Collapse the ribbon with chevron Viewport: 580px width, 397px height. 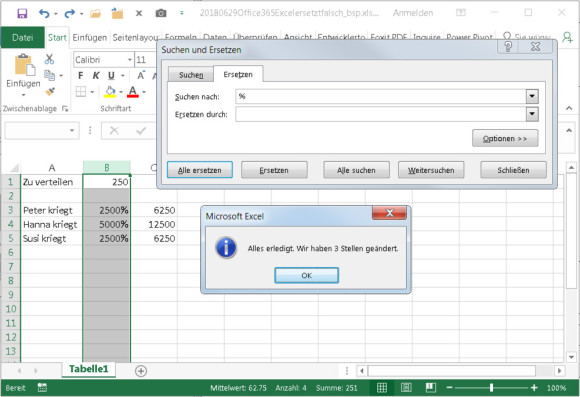(x=569, y=108)
